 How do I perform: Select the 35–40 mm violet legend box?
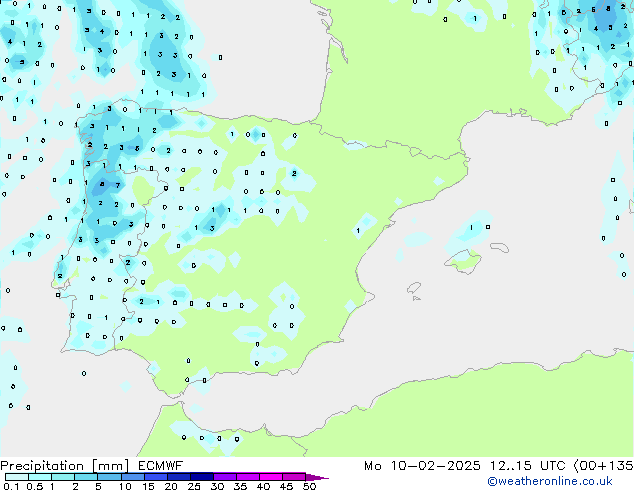247,477
